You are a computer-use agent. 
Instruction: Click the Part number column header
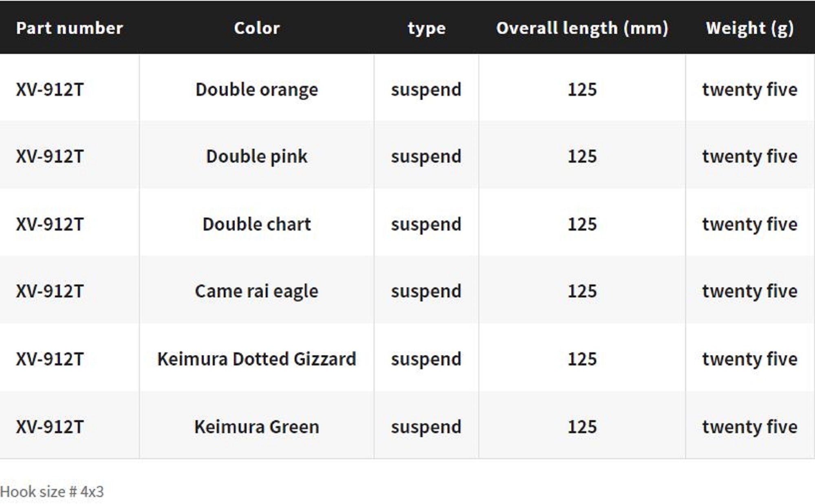[x=69, y=28]
